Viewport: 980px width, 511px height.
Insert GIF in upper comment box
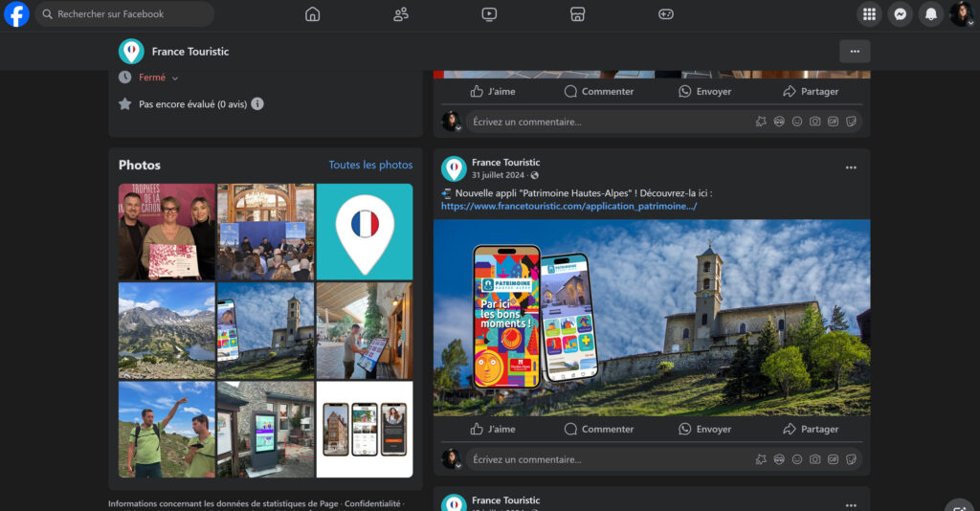(x=834, y=122)
